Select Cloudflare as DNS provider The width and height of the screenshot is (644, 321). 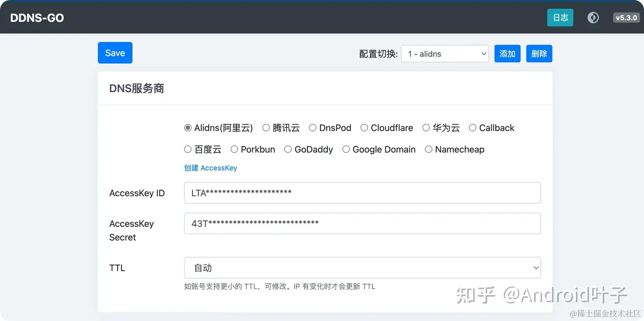coord(364,128)
